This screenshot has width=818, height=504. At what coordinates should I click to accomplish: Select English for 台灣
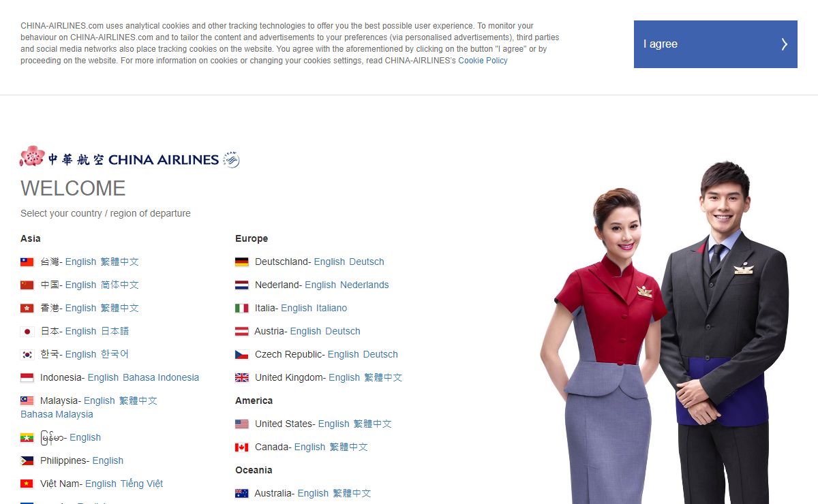point(81,262)
